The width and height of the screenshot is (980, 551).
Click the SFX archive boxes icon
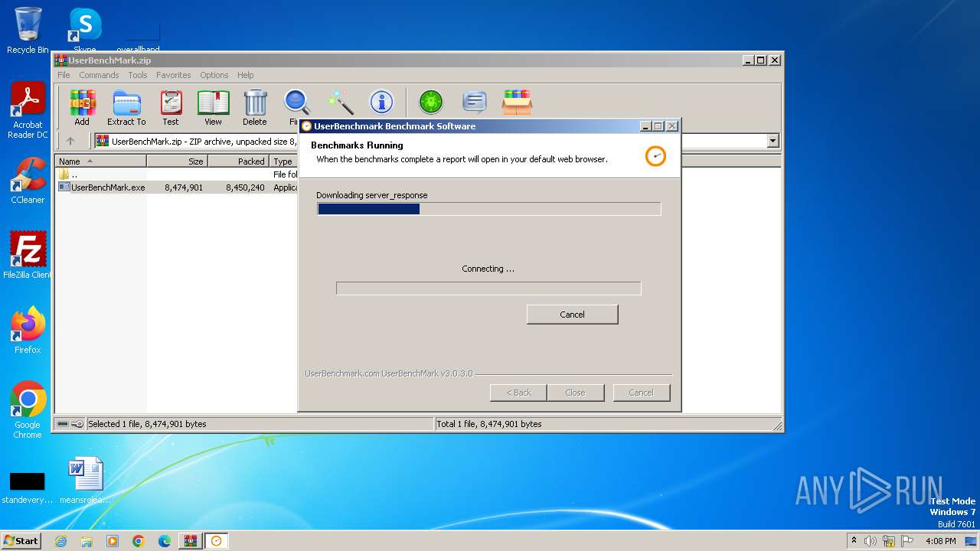(517, 102)
